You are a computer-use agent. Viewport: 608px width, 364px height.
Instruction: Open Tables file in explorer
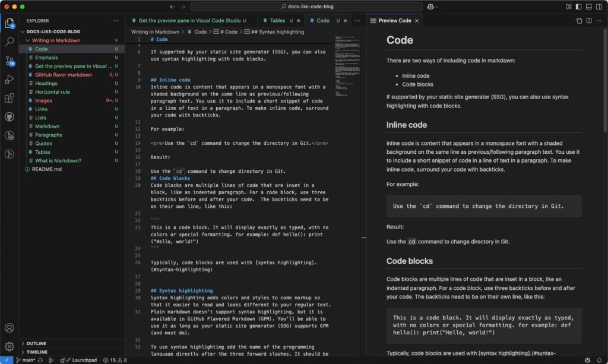(x=72, y=152)
